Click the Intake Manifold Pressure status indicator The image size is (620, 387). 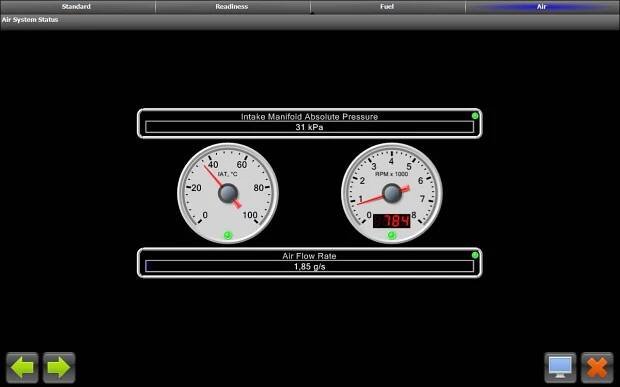475,116
